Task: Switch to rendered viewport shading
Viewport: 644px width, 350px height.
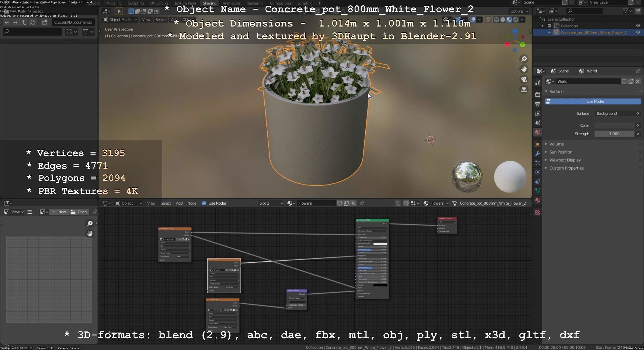Action: (516, 19)
